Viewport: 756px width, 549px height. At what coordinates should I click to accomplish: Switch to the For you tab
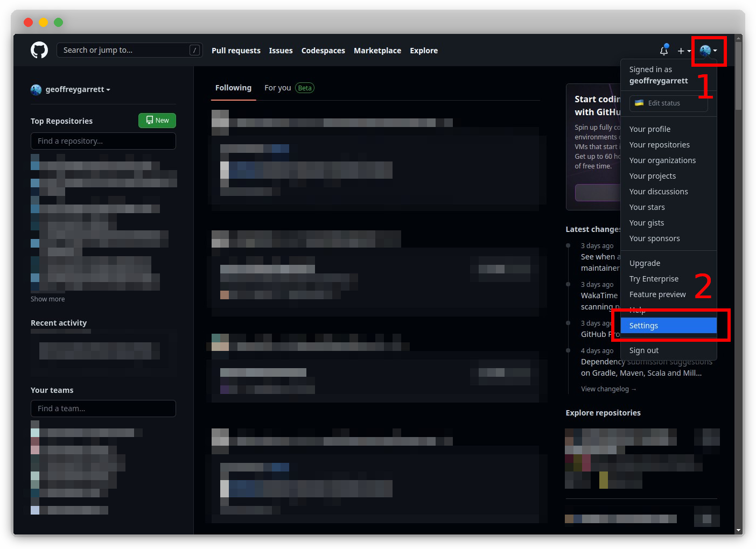tap(277, 88)
